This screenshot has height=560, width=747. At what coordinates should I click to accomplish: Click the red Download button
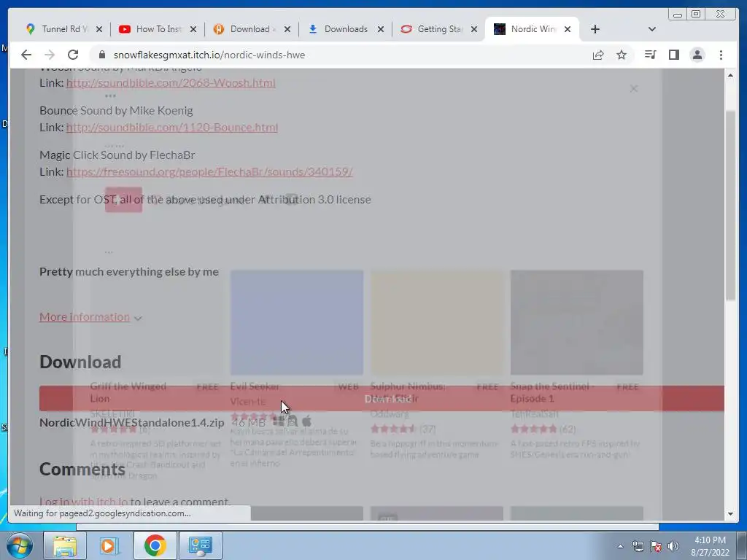coord(382,399)
